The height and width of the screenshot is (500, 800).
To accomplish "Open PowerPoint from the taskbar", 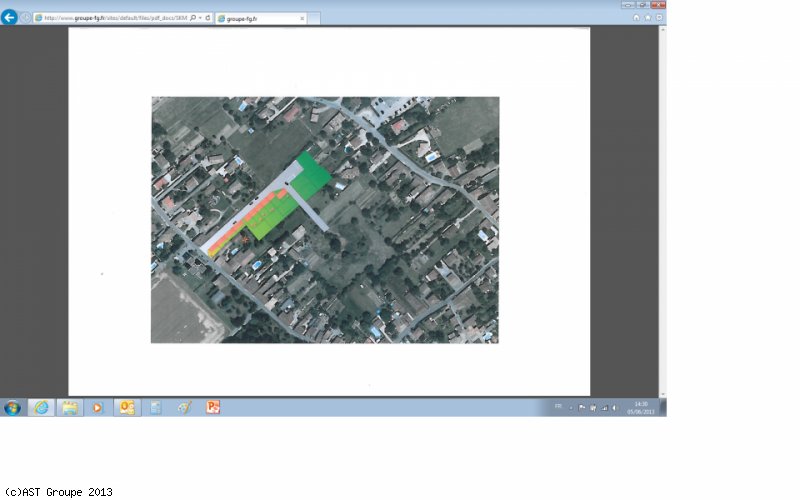I will point(213,407).
